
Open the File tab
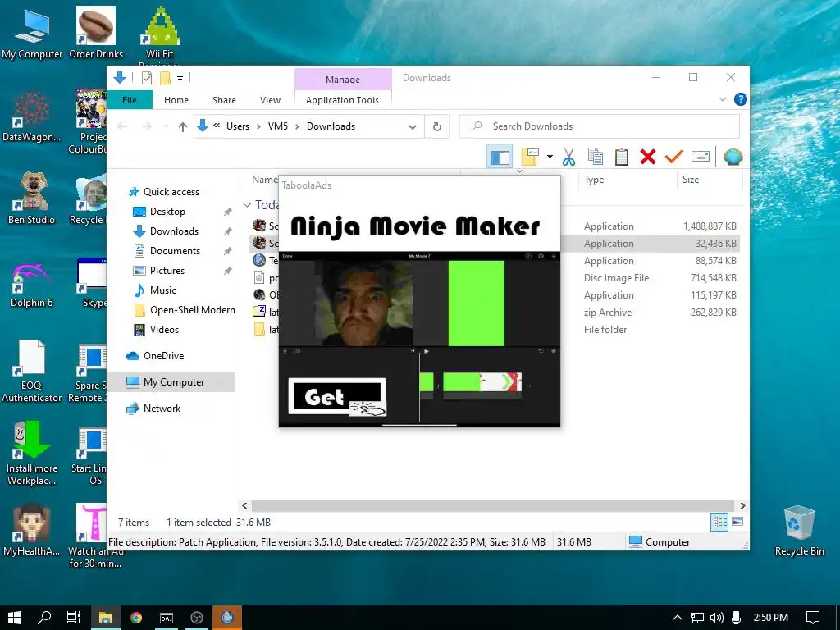point(130,100)
